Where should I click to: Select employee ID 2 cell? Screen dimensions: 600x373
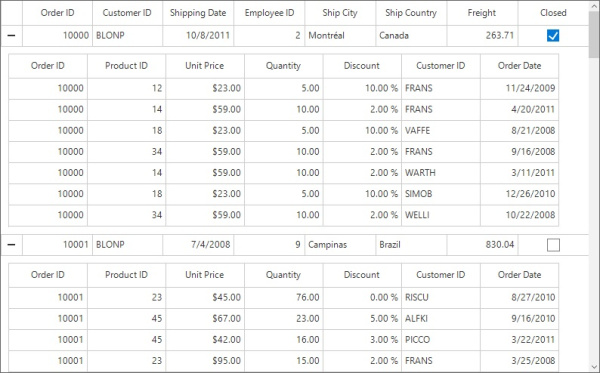[x=269, y=36]
